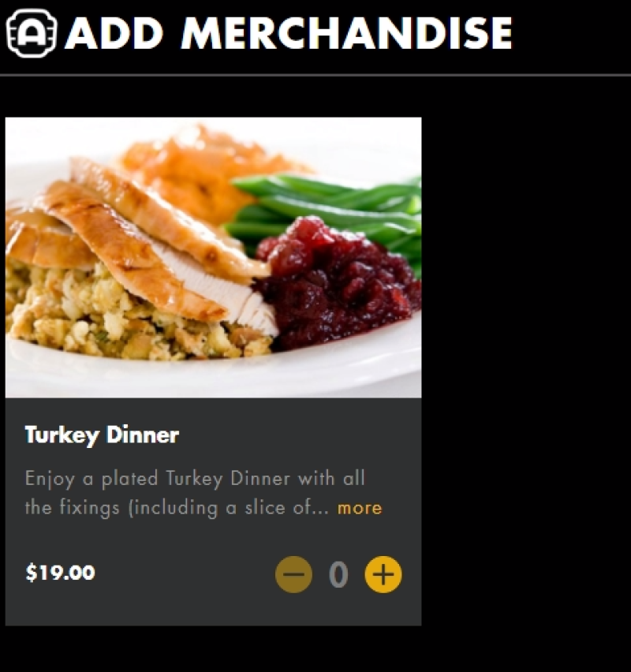This screenshot has height=672, width=631.
Task: Click the Turkey Dinner item title
Action: [102, 435]
